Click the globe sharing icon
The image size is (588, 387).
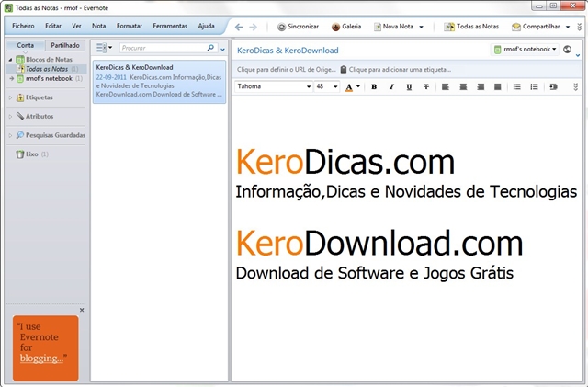point(568,49)
